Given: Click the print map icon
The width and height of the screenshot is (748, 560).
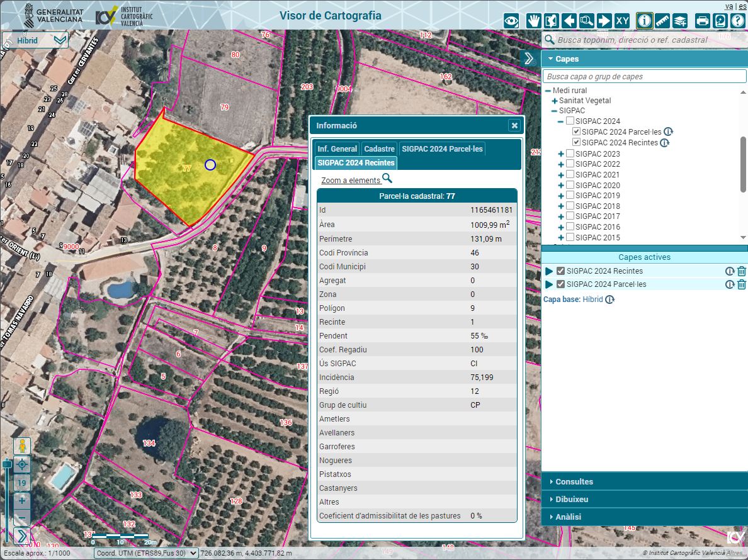Looking at the screenshot, I should point(702,21).
